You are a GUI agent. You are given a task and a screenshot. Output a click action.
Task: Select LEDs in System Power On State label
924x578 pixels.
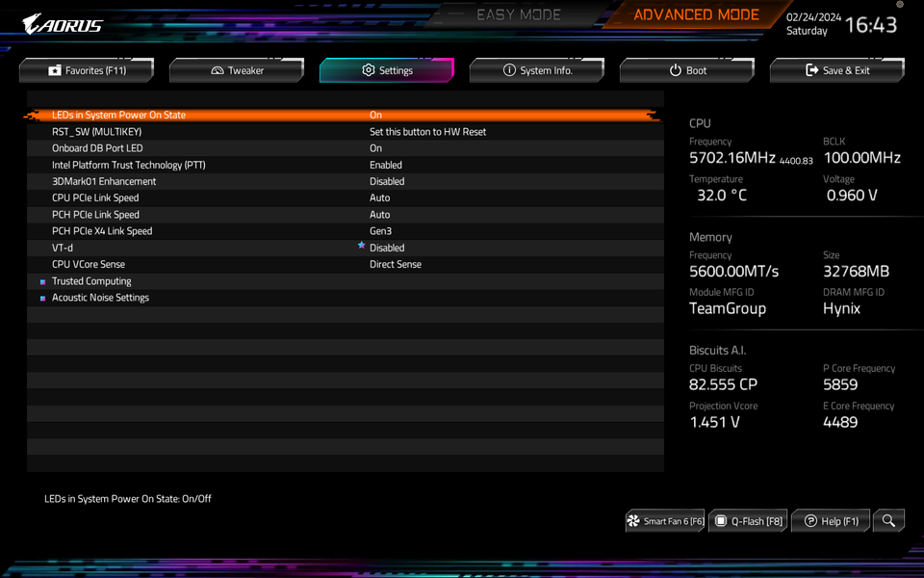pos(118,115)
